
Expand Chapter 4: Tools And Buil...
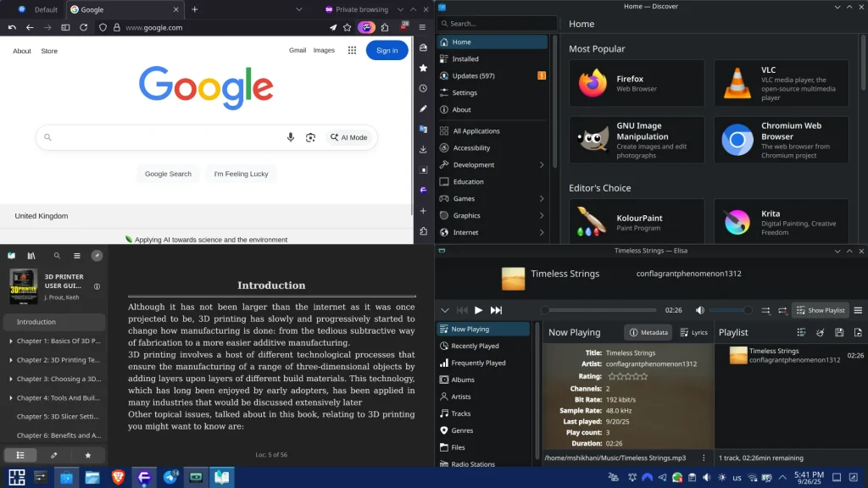coord(10,398)
